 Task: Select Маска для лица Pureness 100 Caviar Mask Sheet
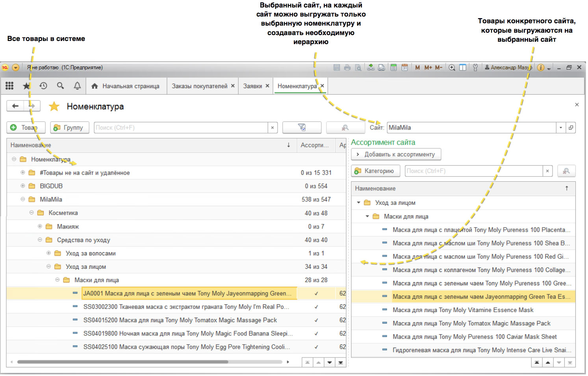tap(463, 337)
